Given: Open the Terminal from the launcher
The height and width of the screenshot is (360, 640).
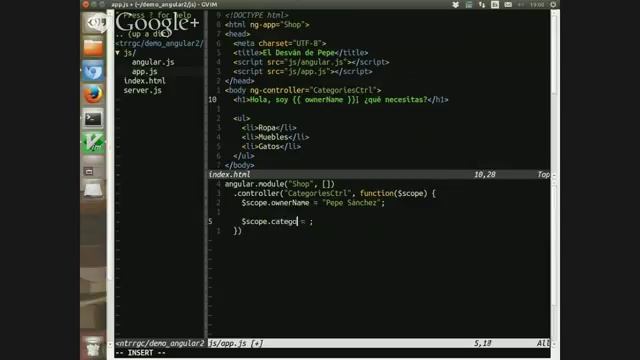Looking at the screenshot, I should (x=93, y=119).
